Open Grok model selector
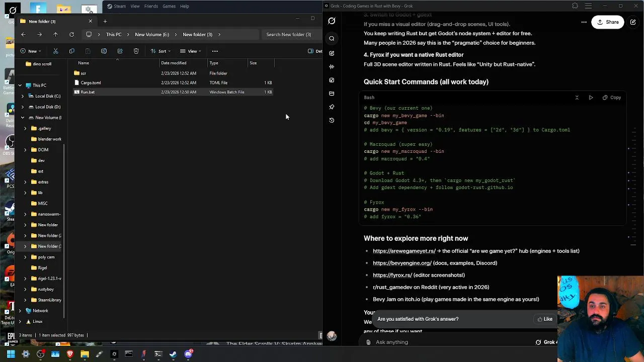 (547, 342)
